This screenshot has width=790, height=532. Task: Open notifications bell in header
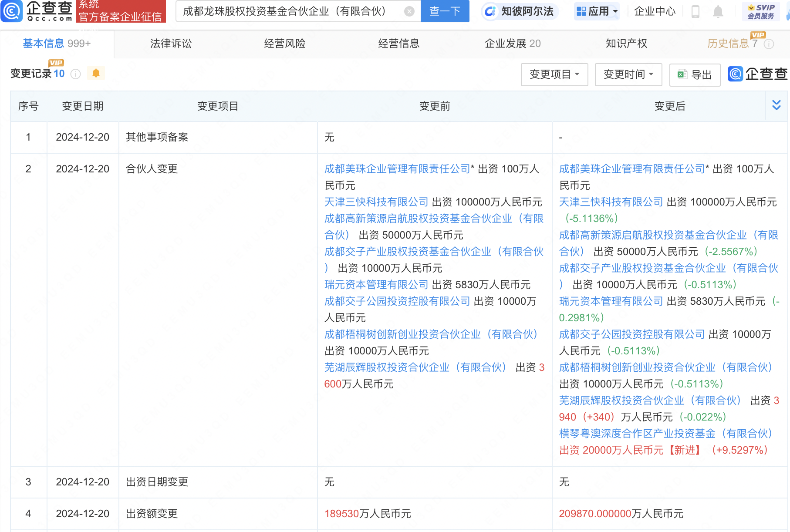click(x=718, y=12)
